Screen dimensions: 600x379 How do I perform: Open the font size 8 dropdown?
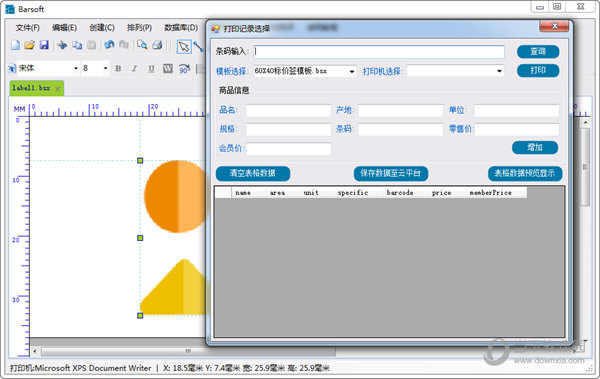[105, 68]
